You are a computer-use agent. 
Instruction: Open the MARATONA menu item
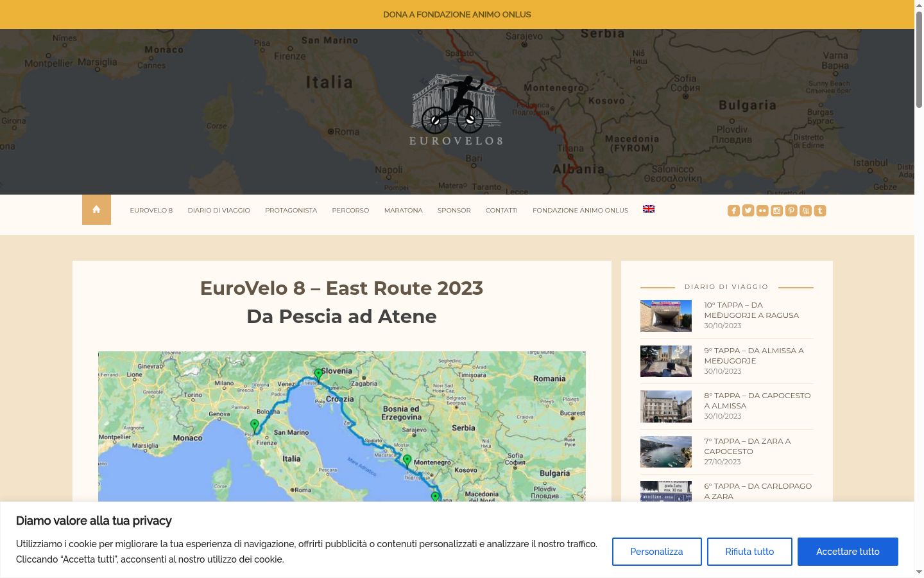(404, 211)
